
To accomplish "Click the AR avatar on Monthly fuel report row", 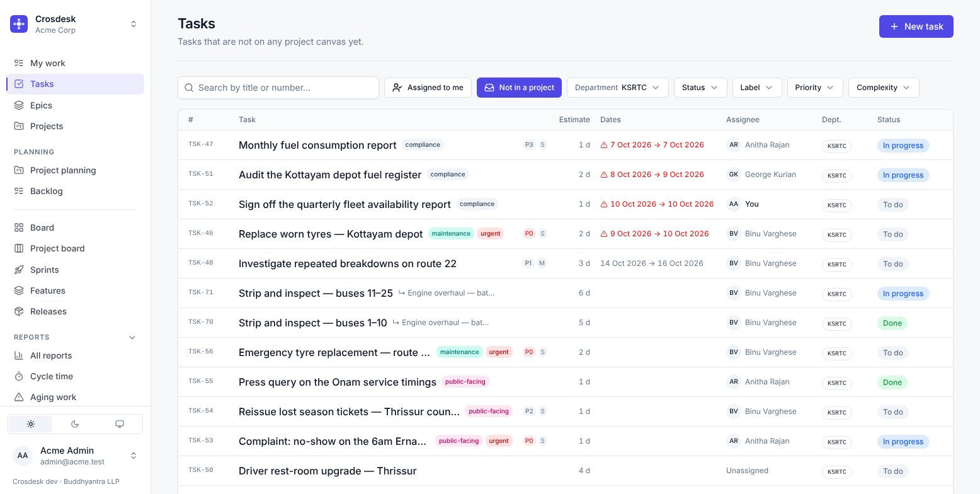I will (x=734, y=145).
